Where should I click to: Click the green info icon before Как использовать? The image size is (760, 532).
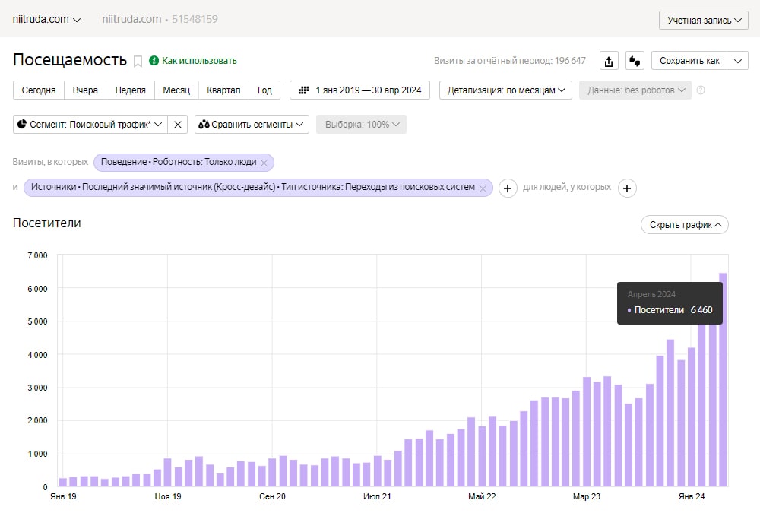point(154,61)
